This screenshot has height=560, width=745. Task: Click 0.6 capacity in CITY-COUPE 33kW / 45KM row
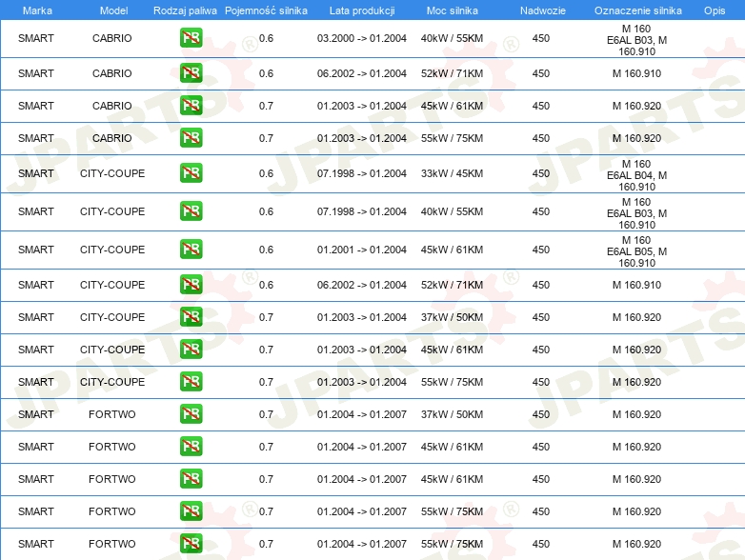pyautogui.click(x=266, y=173)
